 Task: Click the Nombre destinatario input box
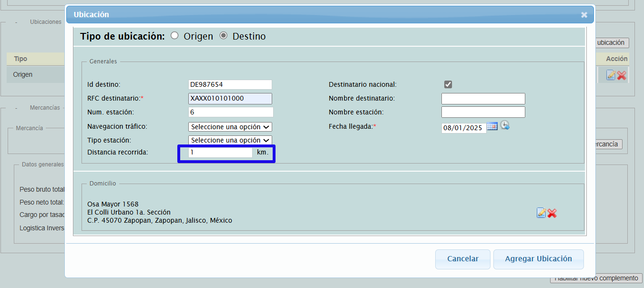(x=483, y=99)
